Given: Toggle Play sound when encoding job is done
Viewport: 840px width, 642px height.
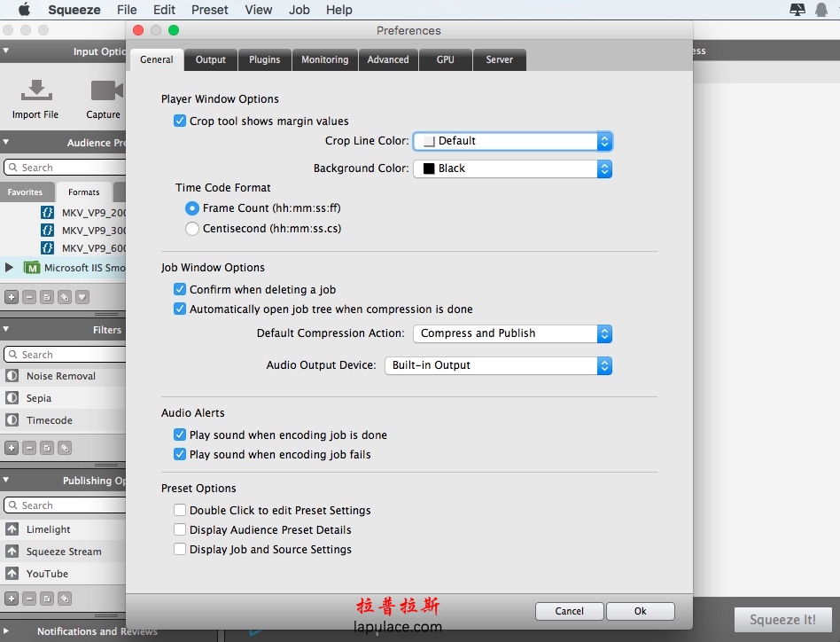Looking at the screenshot, I should [180, 435].
